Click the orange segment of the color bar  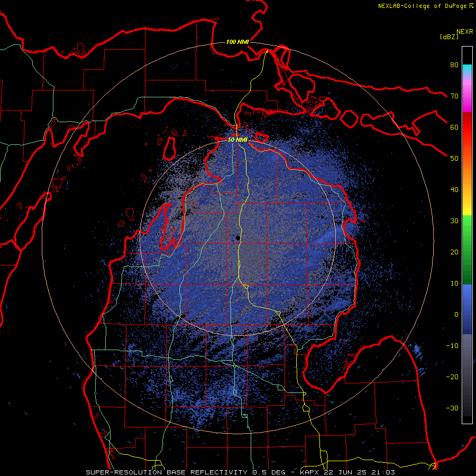coord(467,173)
